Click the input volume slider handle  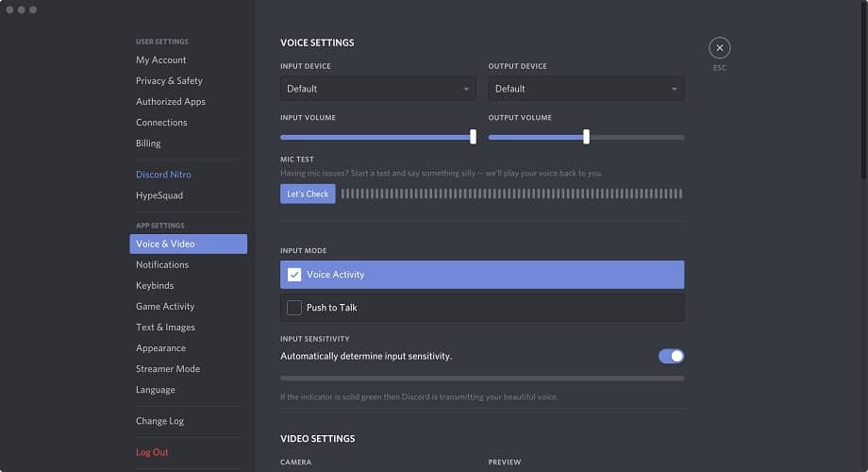(473, 137)
